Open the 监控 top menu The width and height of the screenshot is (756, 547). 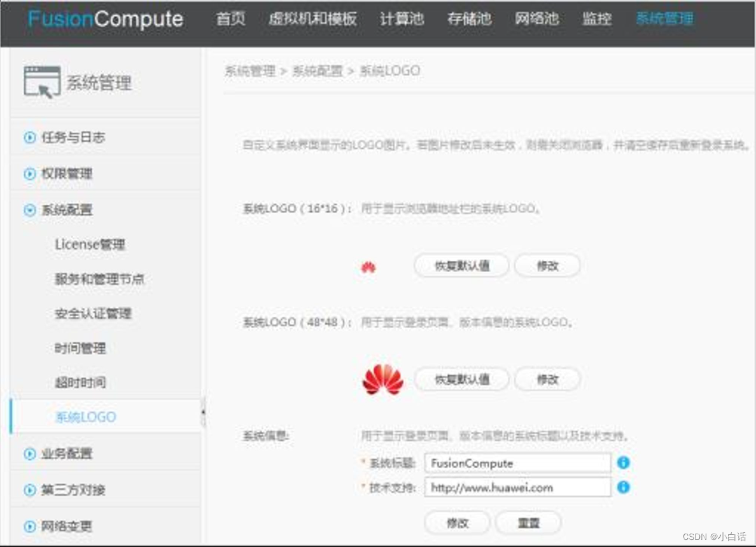(x=597, y=19)
